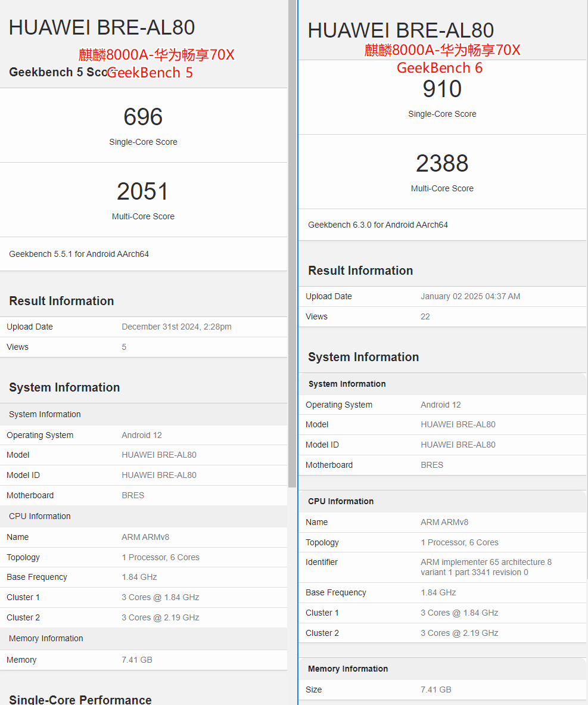Click the January 02 2025 upload date

(x=470, y=296)
